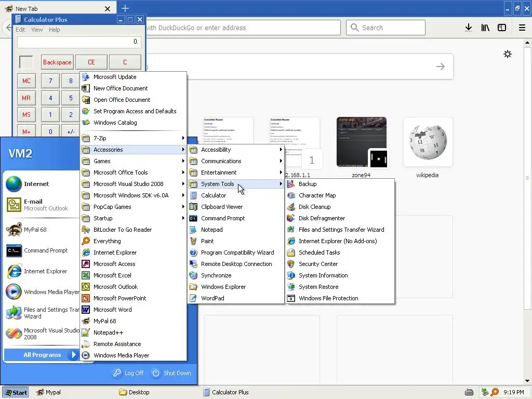Expand PopCap Games submenu
This screenshot has width=532, height=399.
pos(134,207)
